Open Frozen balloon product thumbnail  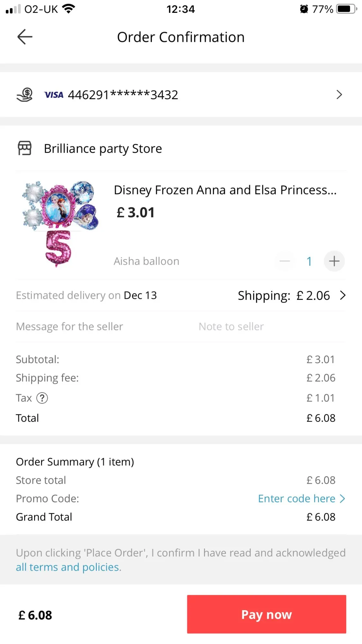(60, 224)
